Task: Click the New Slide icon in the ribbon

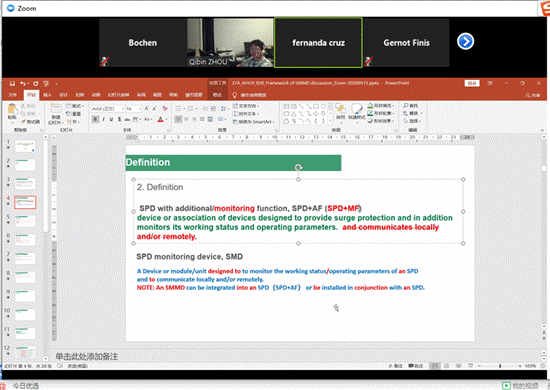Action: (x=56, y=109)
